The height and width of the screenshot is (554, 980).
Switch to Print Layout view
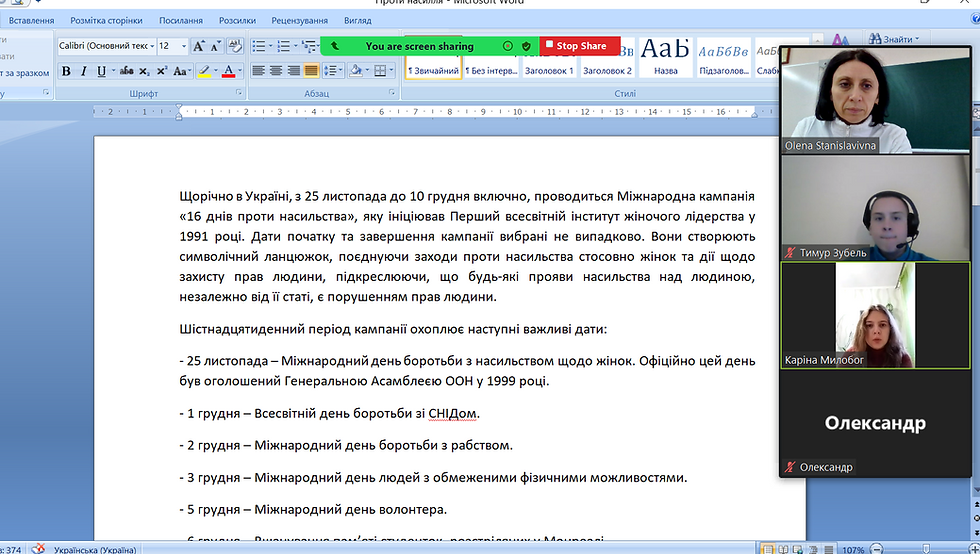(768, 550)
